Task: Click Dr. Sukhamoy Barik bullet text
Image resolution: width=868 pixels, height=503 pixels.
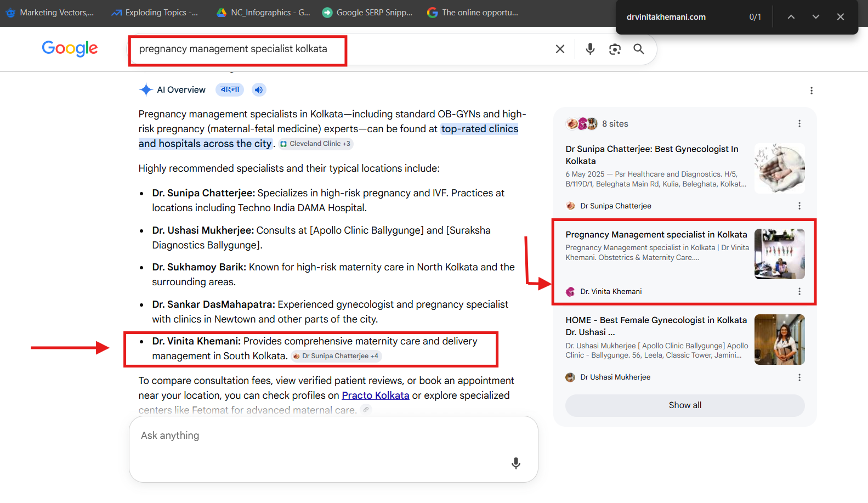Action: (333, 274)
